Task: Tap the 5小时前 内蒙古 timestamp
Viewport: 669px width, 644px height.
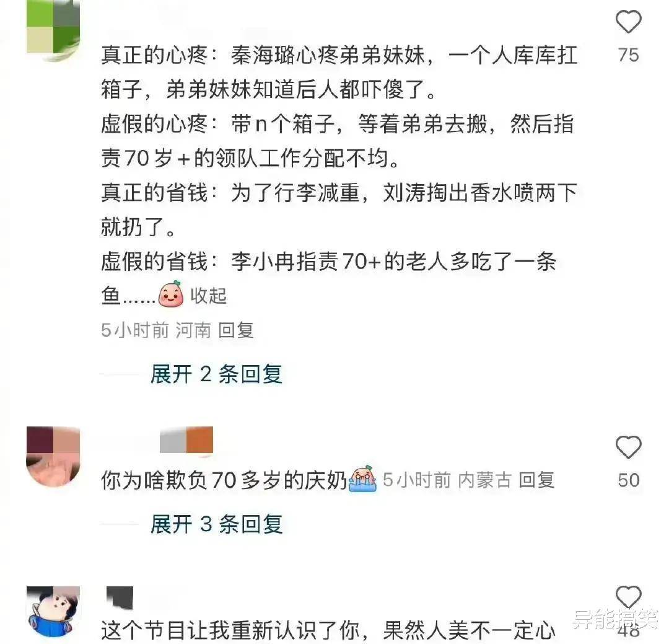Action: tap(447, 480)
